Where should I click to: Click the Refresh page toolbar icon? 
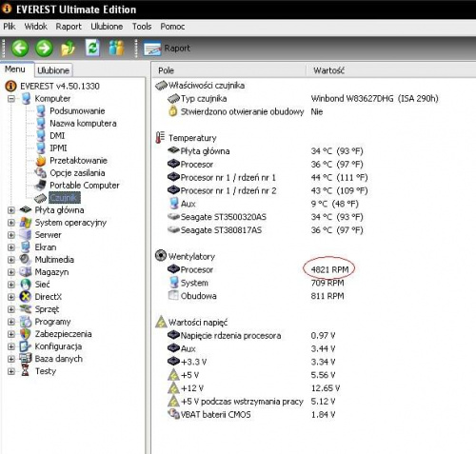point(92,49)
